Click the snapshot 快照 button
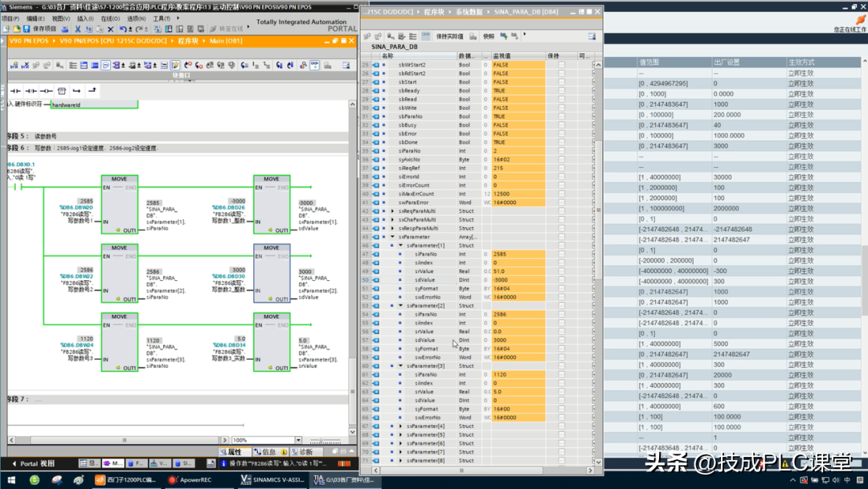This screenshot has height=489, width=868. pos(489,36)
